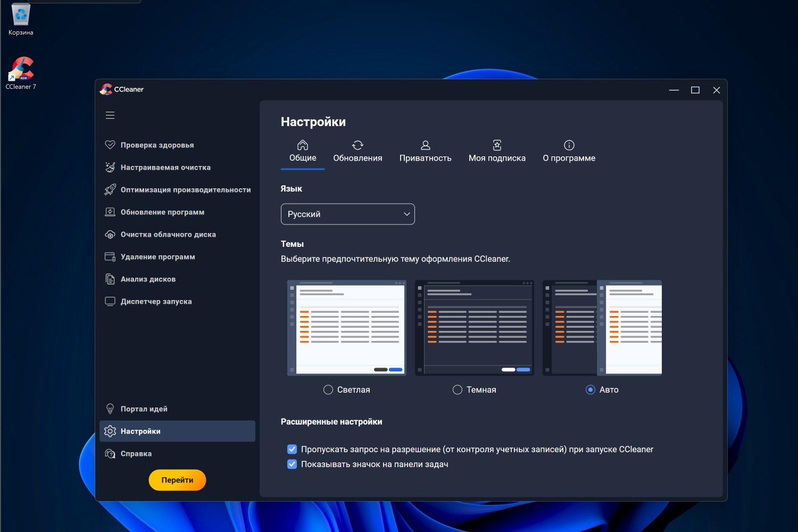Click the uninstall icon for Удаление программ
This screenshot has width=798, height=532.
pos(110,256)
